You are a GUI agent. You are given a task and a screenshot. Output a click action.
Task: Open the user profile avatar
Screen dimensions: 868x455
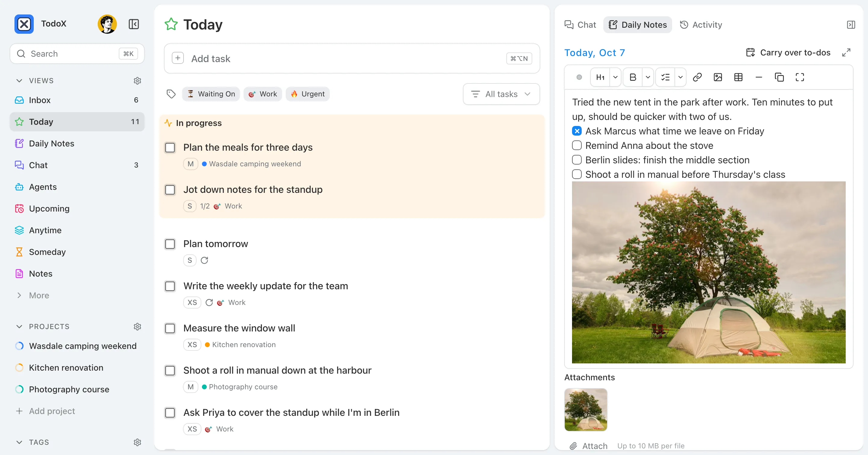[107, 24]
